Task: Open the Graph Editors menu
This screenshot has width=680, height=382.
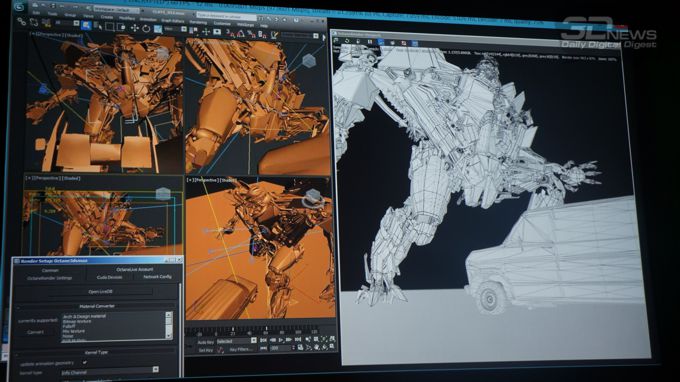Action: coord(172,21)
